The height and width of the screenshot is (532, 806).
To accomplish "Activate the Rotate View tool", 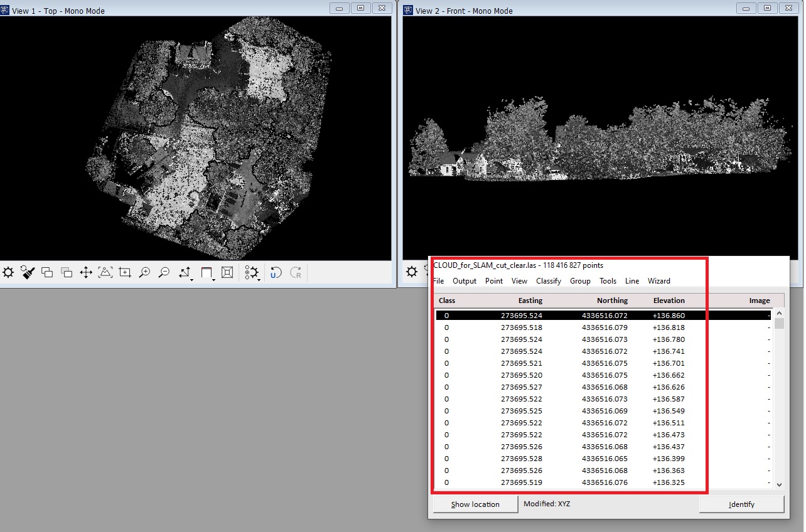I will 183,272.
